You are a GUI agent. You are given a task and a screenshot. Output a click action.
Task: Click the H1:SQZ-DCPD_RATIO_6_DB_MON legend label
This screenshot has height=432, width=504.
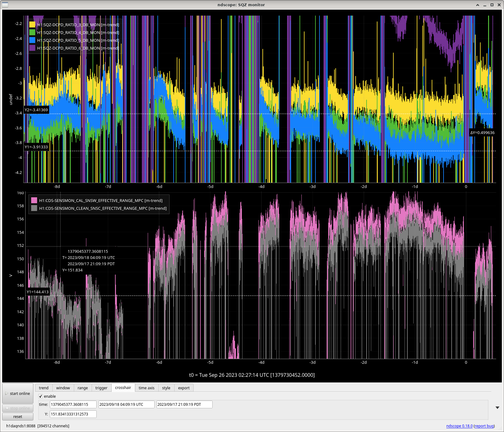click(x=78, y=48)
